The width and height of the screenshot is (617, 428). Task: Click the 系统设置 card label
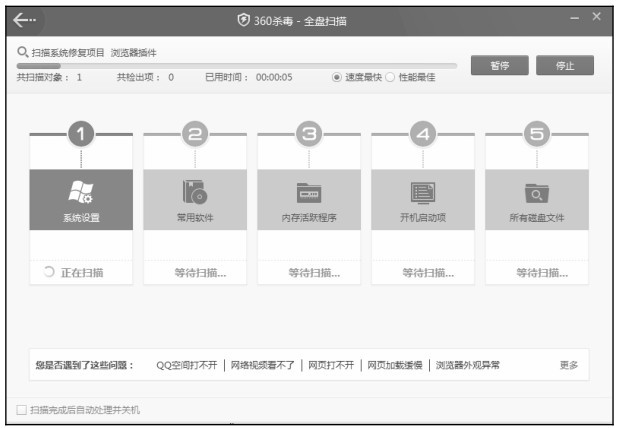pos(81,218)
